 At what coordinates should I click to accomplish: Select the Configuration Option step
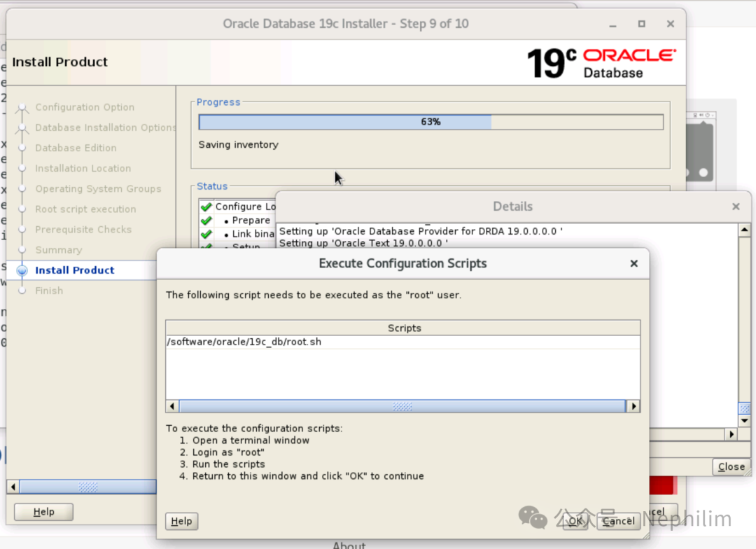[x=85, y=107]
